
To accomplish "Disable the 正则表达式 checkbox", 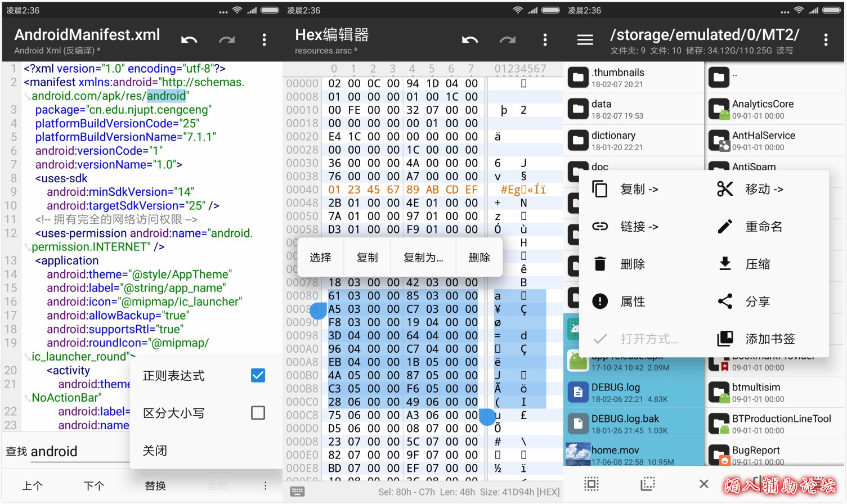I will [258, 375].
